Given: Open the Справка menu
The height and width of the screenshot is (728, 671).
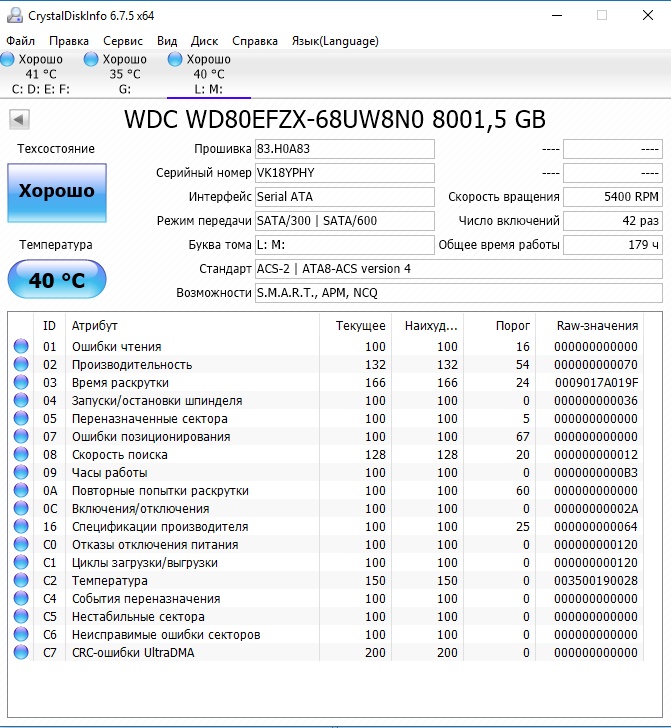Looking at the screenshot, I should point(254,41).
